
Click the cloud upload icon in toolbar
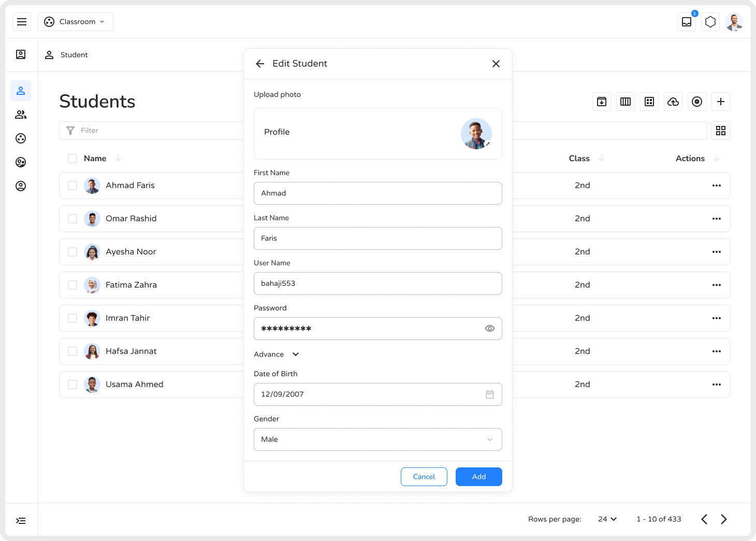(x=673, y=102)
